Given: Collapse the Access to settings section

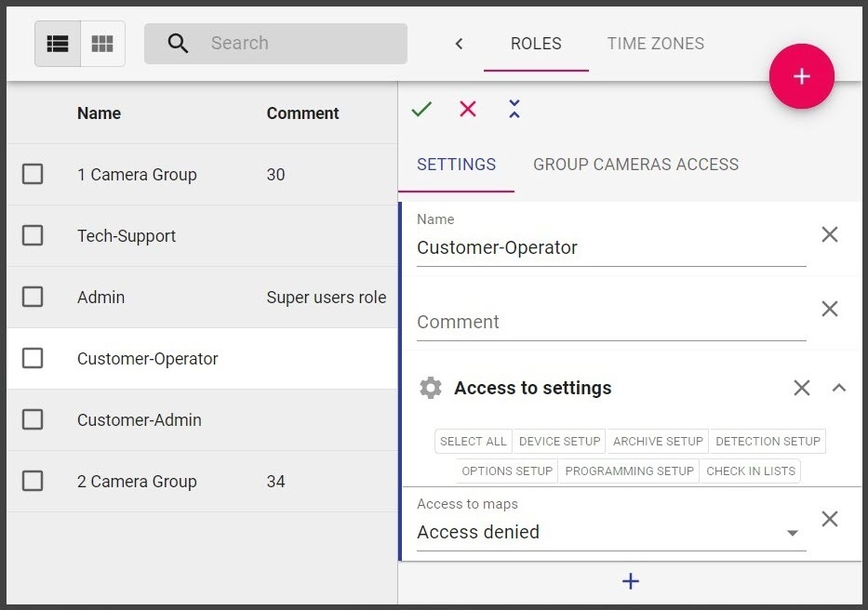Looking at the screenshot, I should 838,388.
